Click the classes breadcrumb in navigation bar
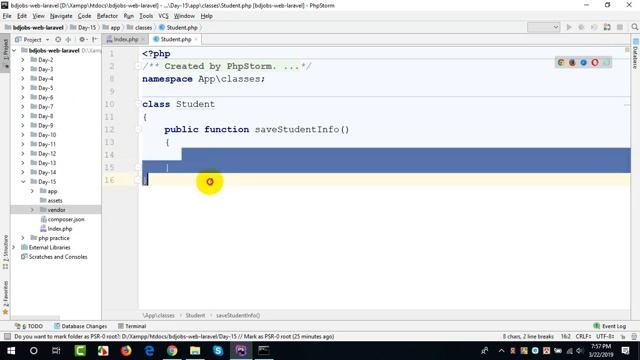The width and height of the screenshot is (640, 360). [x=140, y=28]
